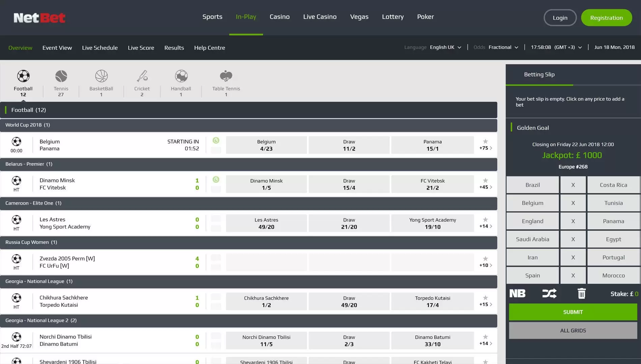641x364 pixels.
Task: Click football icon of Chikhura Sachkhere row
Action: (16, 298)
